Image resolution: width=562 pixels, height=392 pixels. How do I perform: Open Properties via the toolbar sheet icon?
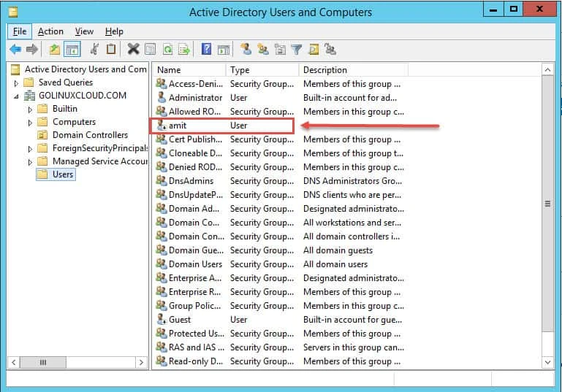pyautogui.click(x=150, y=50)
